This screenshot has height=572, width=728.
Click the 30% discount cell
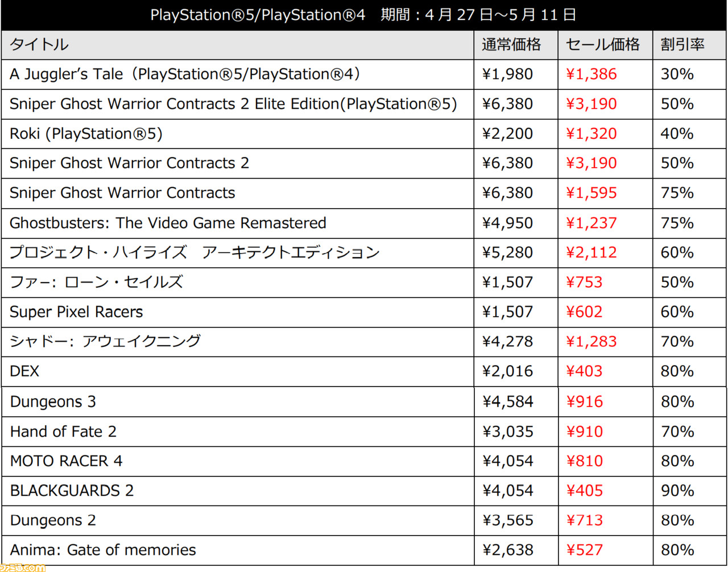point(689,74)
